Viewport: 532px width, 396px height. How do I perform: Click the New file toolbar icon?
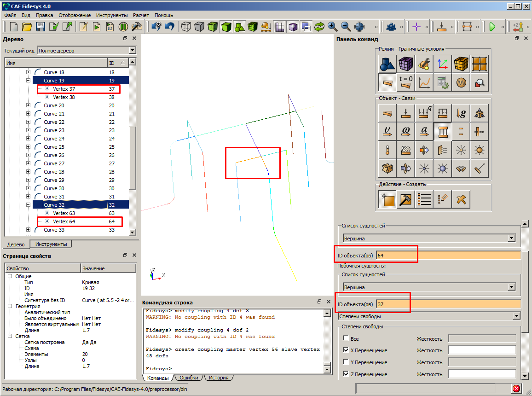pos(13,26)
